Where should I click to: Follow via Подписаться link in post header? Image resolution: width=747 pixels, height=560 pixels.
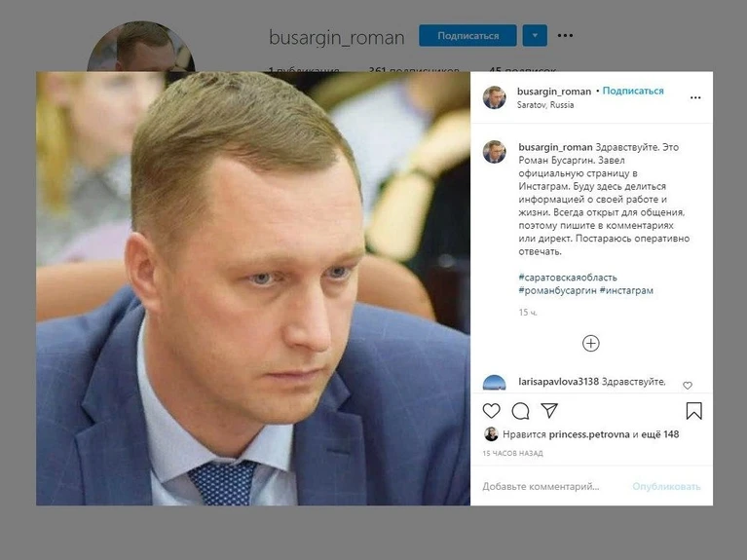[633, 91]
